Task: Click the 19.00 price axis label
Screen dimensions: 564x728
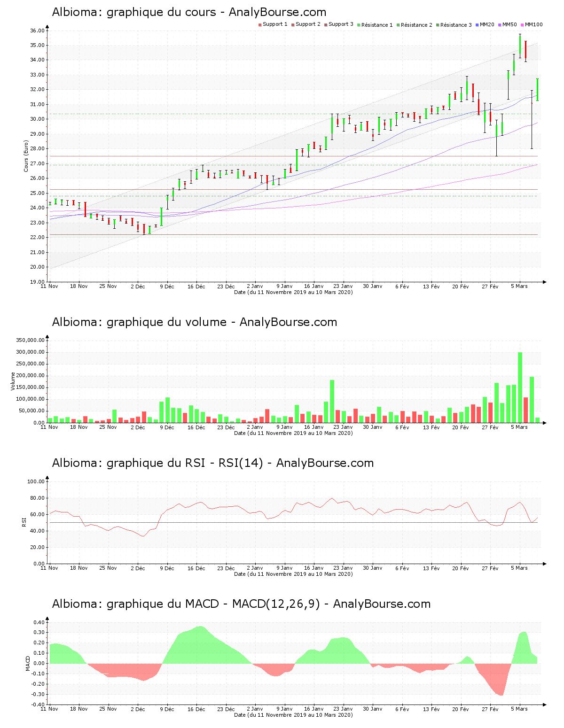Action: [37, 282]
